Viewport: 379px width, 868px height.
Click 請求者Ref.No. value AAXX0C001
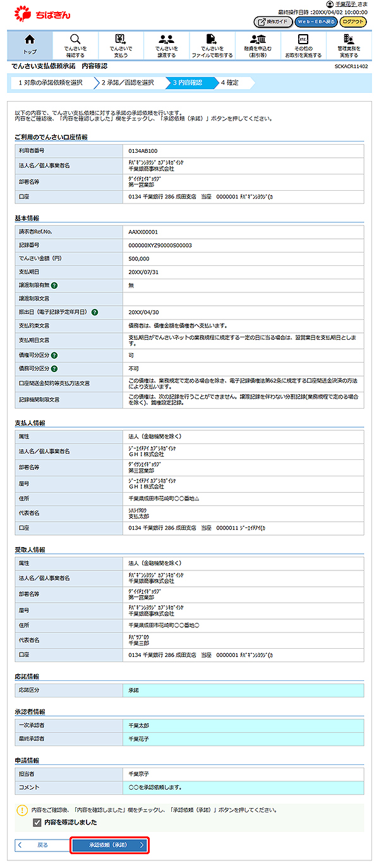[x=143, y=232]
